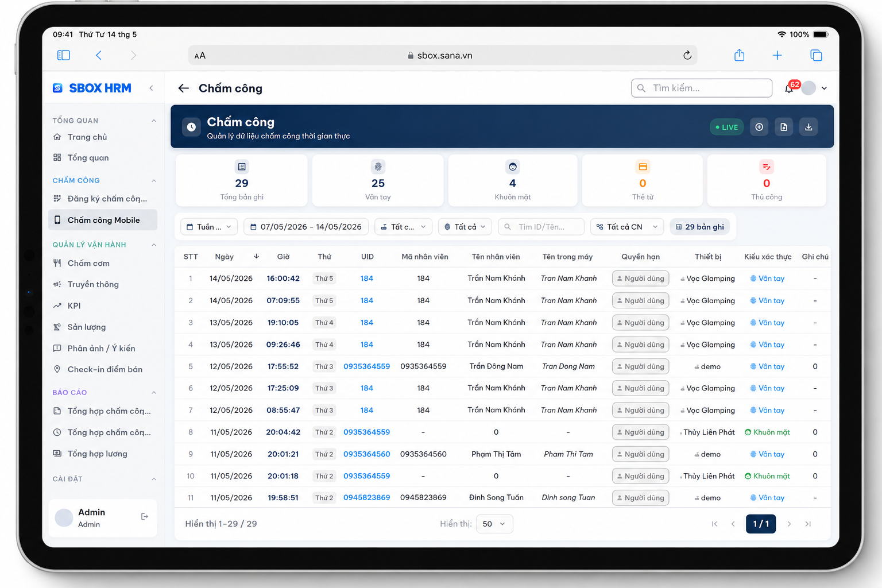
Task: Open the Tuần period dropdown
Action: pyautogui.click(x=209, y=227)
